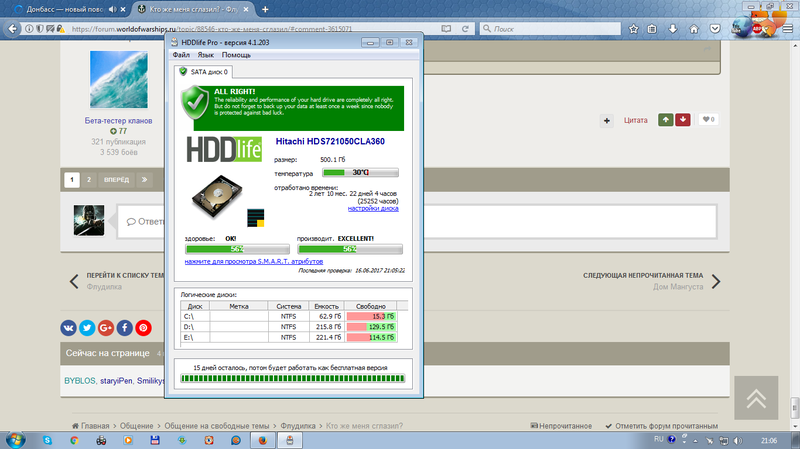Reload the page
800x449 pixels.
[465, 29]
